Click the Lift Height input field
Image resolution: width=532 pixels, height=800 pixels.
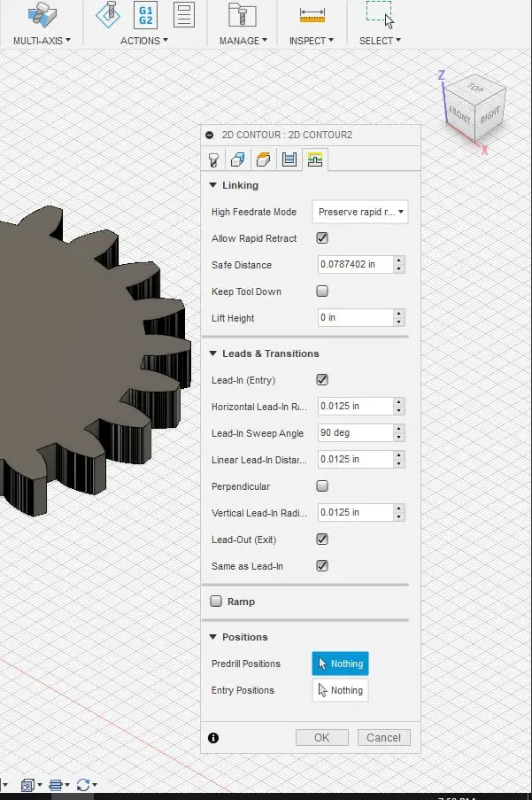pos(355,317)
